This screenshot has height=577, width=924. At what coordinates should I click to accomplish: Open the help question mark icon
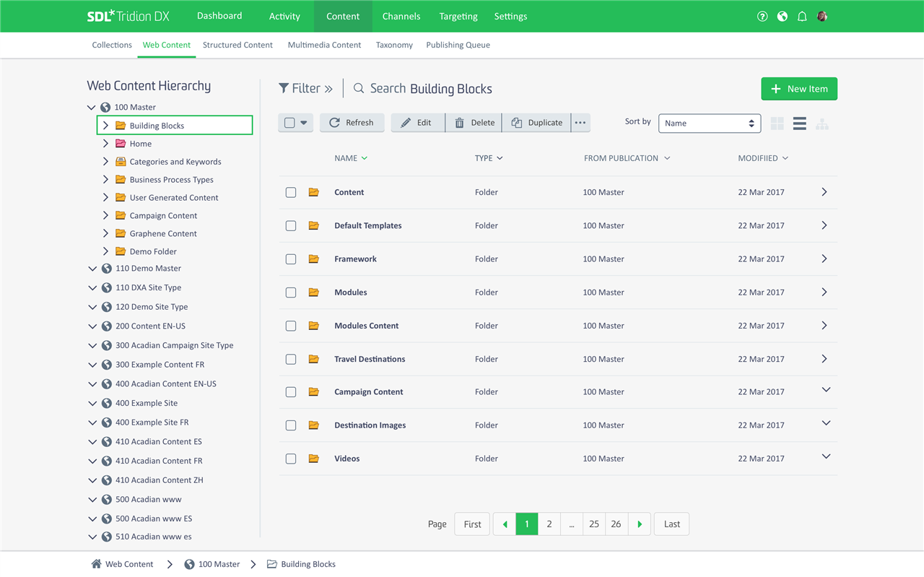coord(762,16)
